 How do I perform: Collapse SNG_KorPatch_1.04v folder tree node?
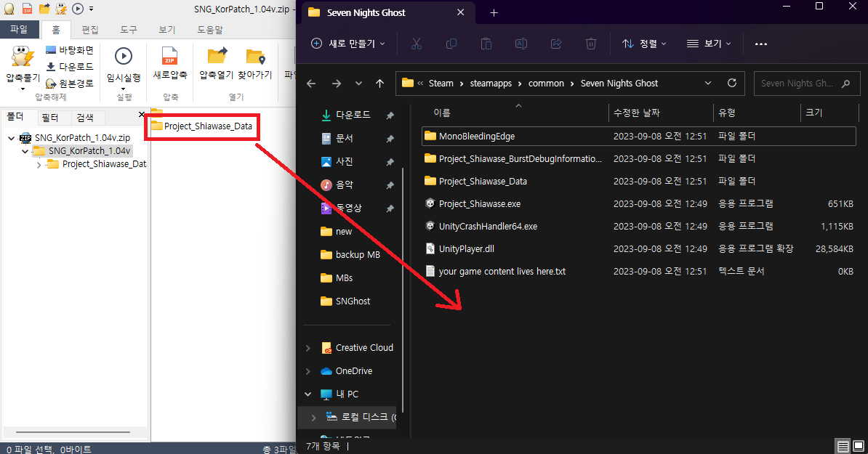point(25,151)
